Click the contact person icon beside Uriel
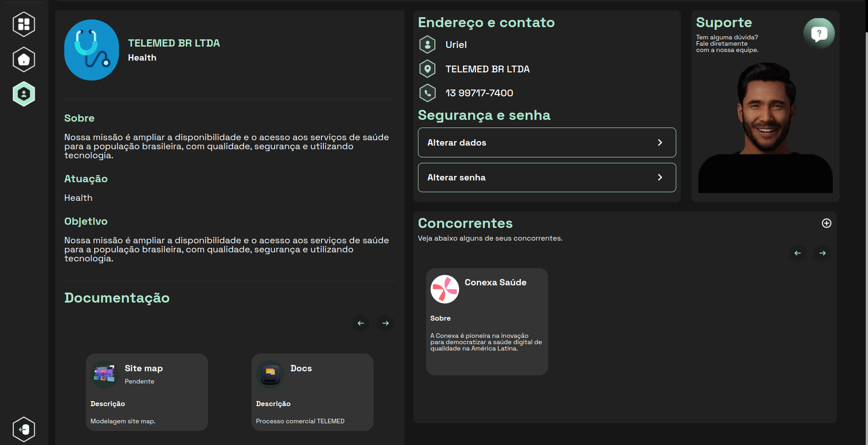This screenshot has height=445, width=868. [427, 44]
